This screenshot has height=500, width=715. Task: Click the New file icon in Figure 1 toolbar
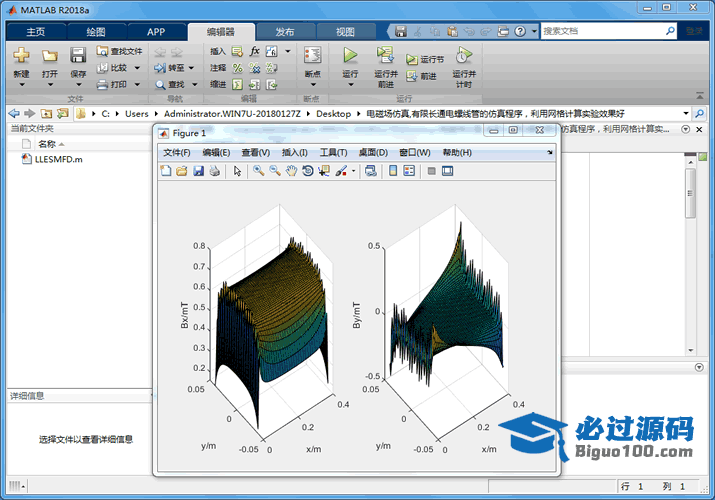click(166, 171)
